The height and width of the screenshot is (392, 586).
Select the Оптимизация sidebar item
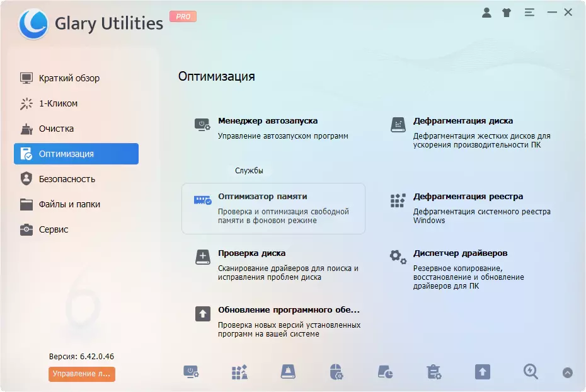click(76, 154)
